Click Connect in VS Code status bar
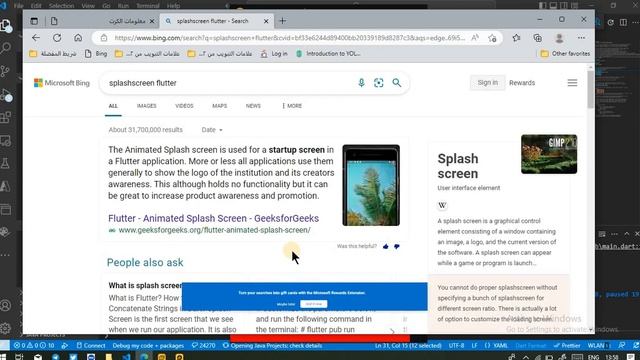Viewport: 640px width, 360px height. [x=91, y=346]
